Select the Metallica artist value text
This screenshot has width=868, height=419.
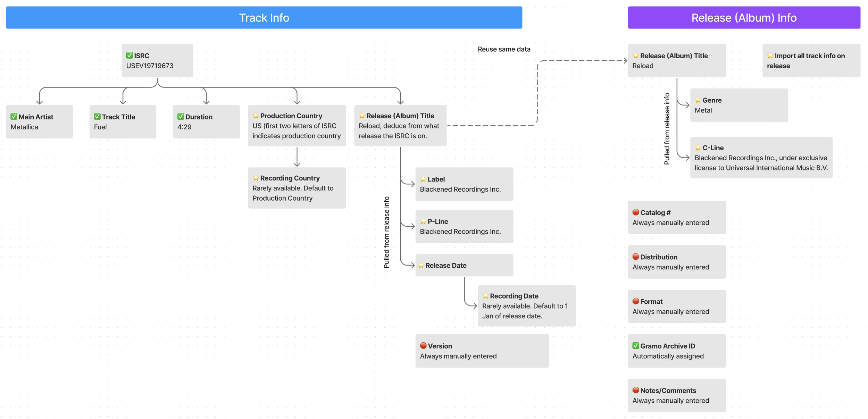(x=24, y=127)
